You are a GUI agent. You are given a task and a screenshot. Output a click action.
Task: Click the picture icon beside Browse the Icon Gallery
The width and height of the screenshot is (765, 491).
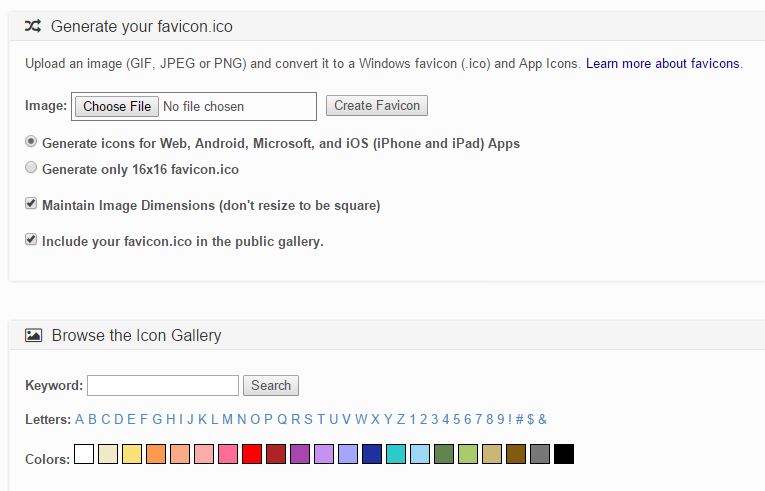point(33,335)
